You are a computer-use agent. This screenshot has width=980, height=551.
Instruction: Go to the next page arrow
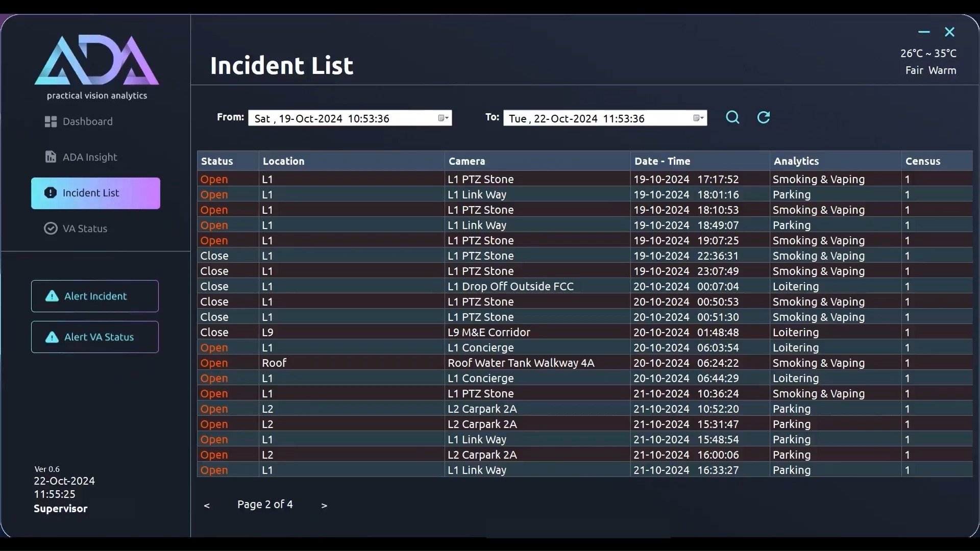pos(324,505)
